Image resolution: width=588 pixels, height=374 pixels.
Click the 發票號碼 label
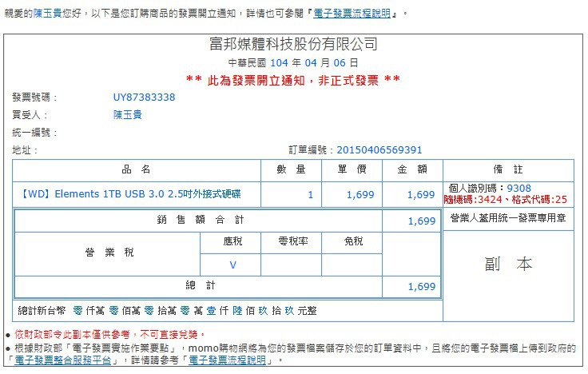click(35, 97)
